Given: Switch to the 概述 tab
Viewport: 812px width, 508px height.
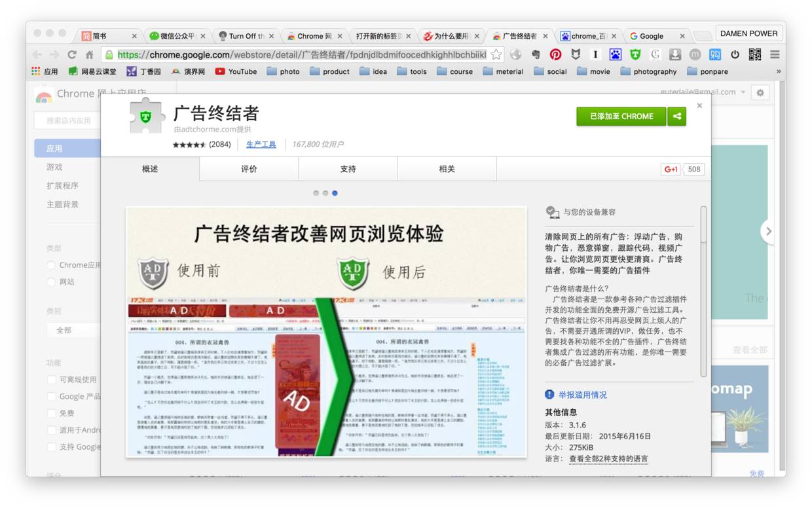Looking at the screenshot, I should pyautogui.click(x=150, y=169).
